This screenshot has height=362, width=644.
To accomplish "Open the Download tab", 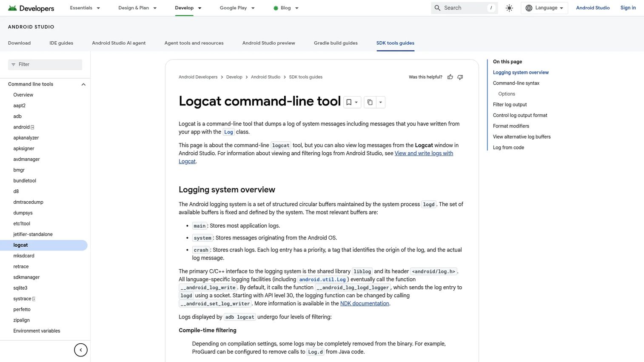I will (x=19, y=43).
